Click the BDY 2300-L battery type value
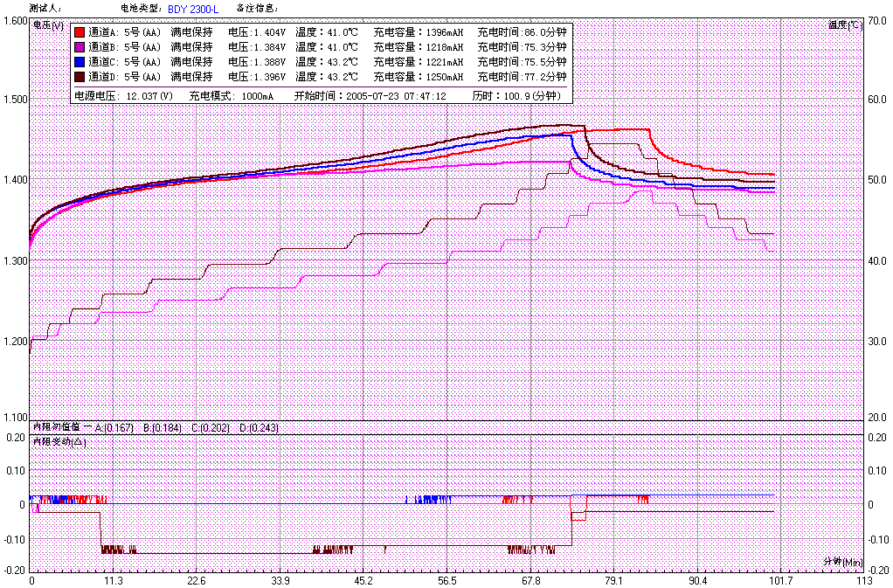Viewport: 893px width, 588px height. pos(193,8)
